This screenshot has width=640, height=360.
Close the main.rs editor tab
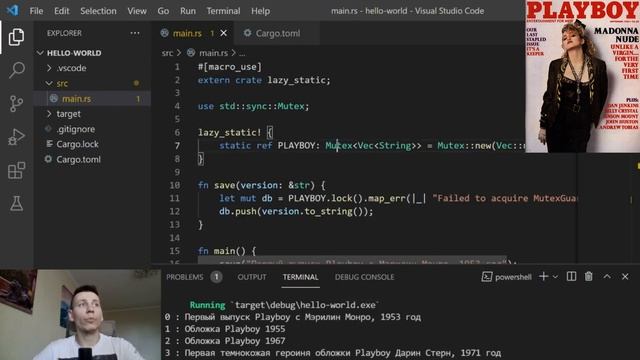224,33
